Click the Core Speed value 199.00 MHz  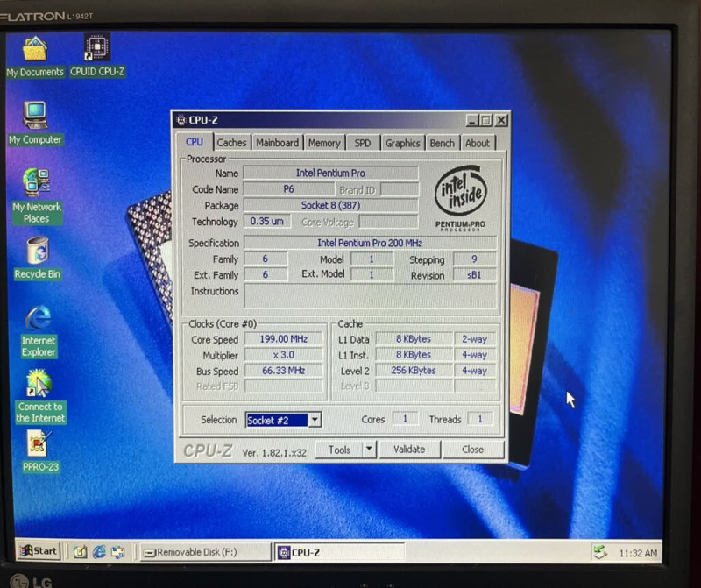[x=283, y=339]
